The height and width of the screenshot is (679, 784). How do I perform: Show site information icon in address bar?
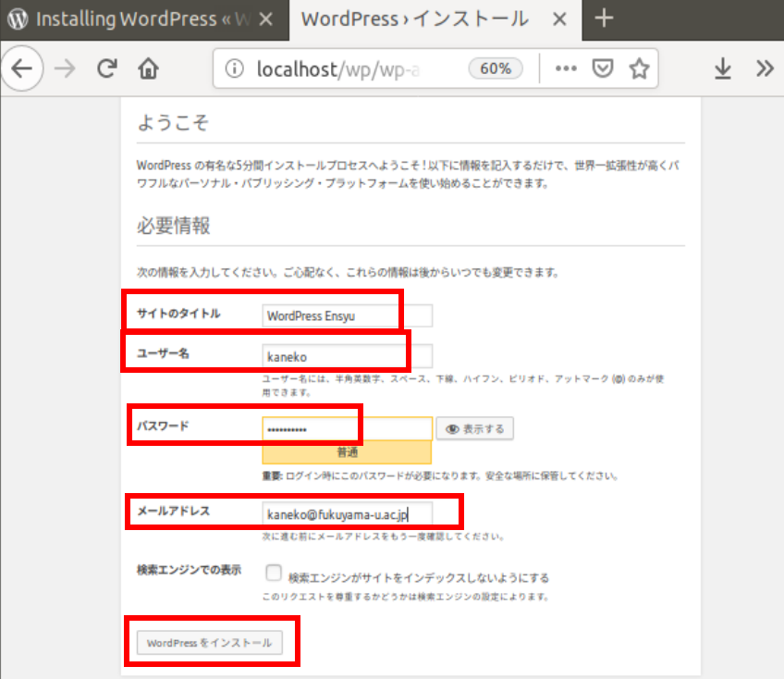(x=234, y=68)
